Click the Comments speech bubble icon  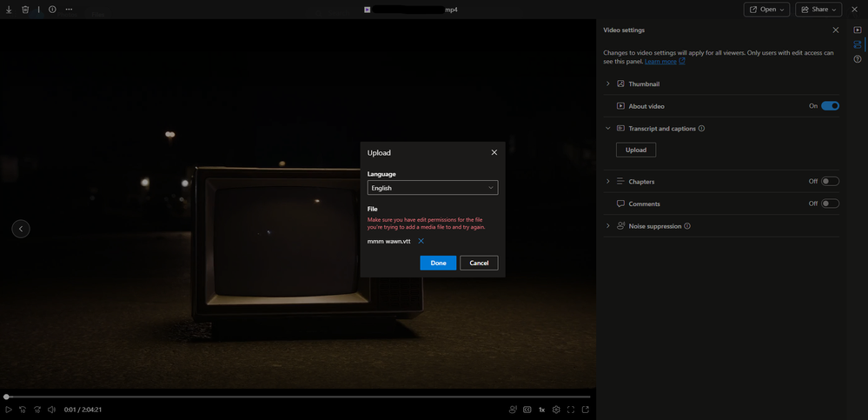click(x=620, y=203)
